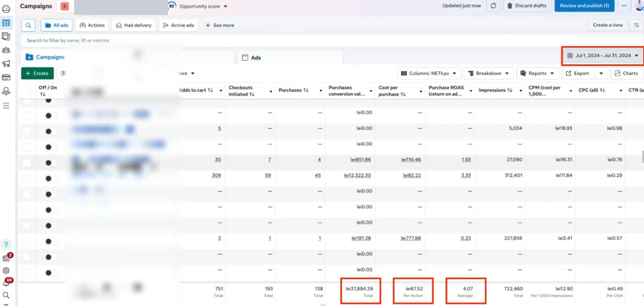Click the green Create button
Viewport: 644px width, 306px height.
[x=38, y=73]
